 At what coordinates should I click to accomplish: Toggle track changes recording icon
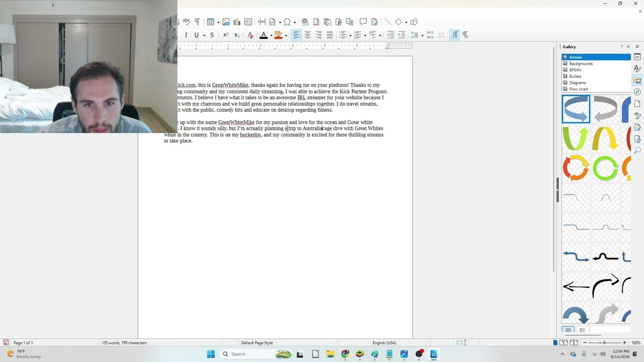[x=374, y=22]
